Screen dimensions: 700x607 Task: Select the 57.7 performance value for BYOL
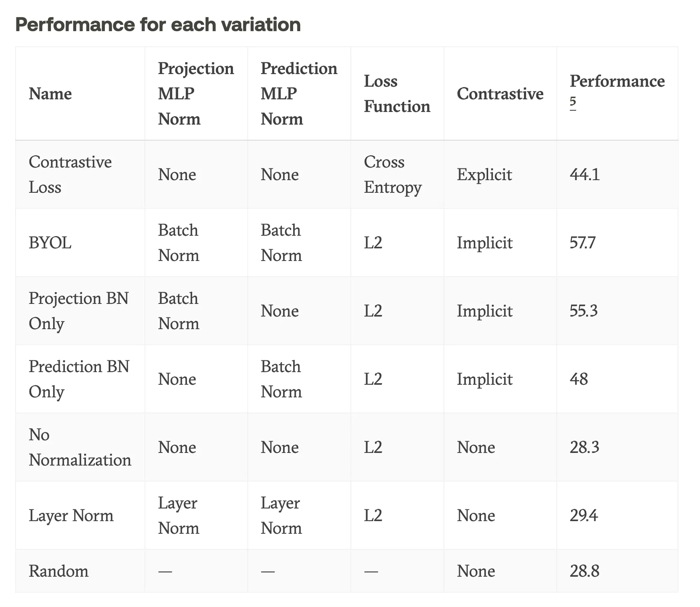click(582, 242)
